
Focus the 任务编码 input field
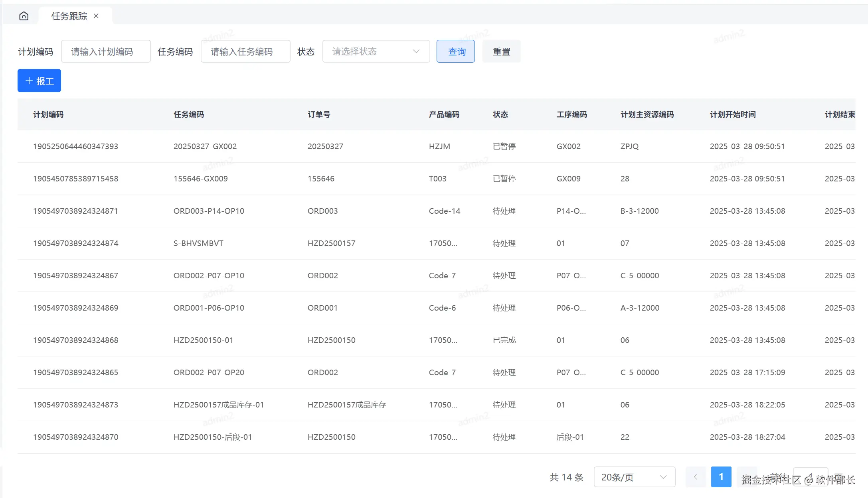pos(245,51)
